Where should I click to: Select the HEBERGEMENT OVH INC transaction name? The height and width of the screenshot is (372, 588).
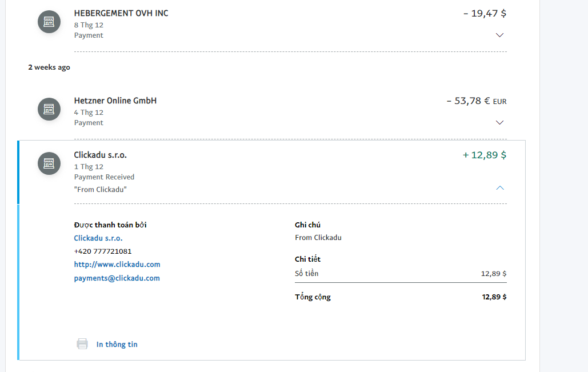point(121,13)
